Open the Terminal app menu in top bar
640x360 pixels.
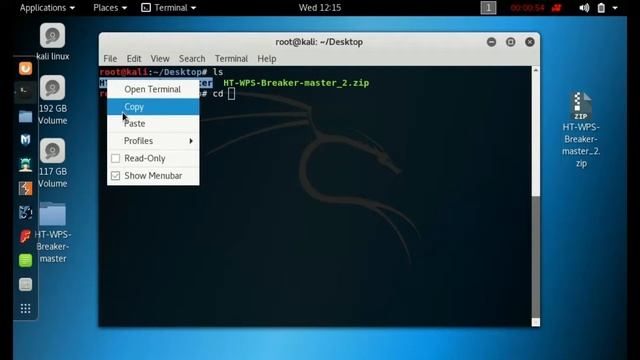click(169, 8)
